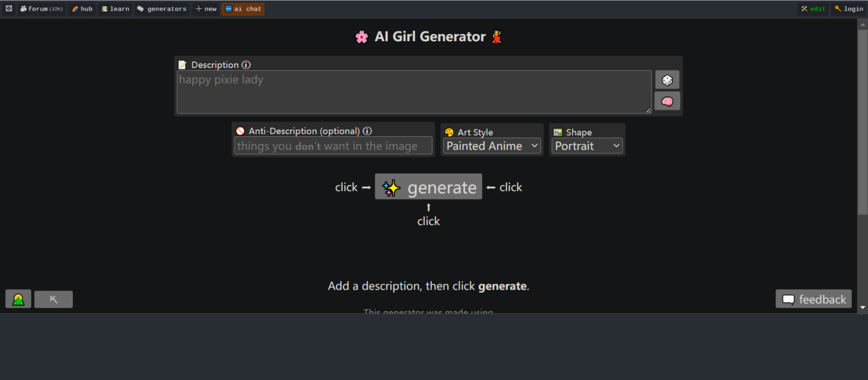Click the new button in top bar
This screenshot has height=380, width=868.
click(x=206, y=9)
